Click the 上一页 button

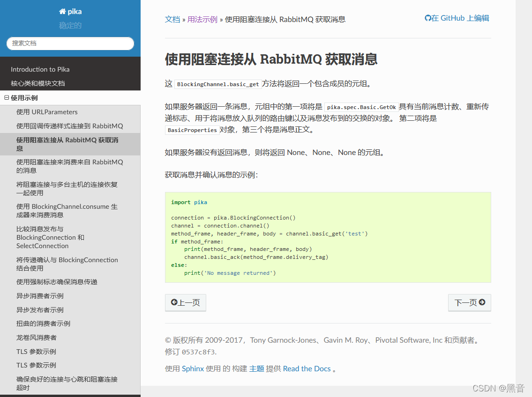pos(185,302)
